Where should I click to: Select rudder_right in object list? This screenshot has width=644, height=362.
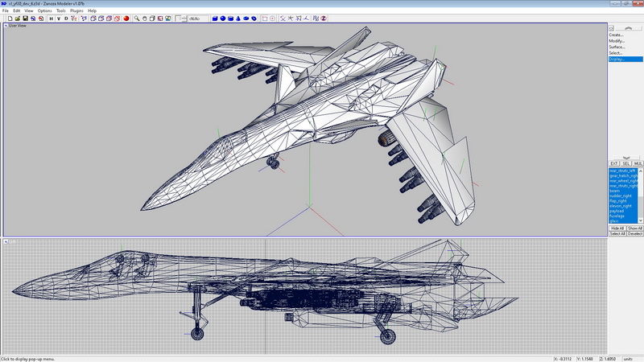coord(622,195)
